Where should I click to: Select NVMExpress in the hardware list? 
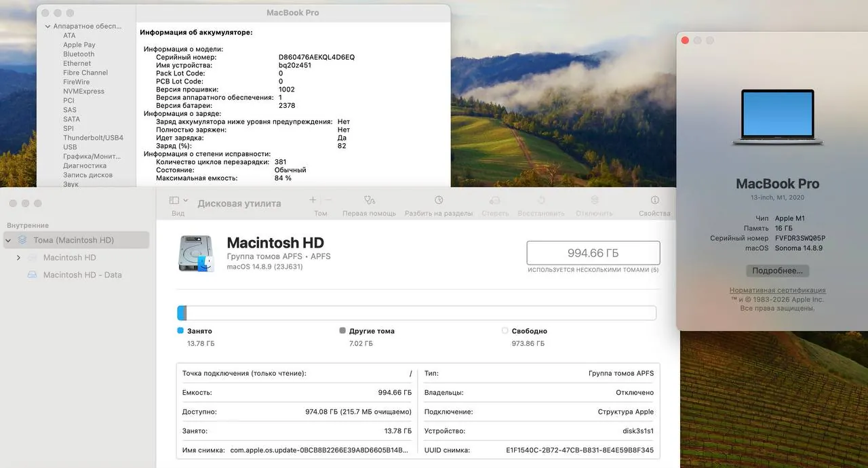(x=83, y=92)
